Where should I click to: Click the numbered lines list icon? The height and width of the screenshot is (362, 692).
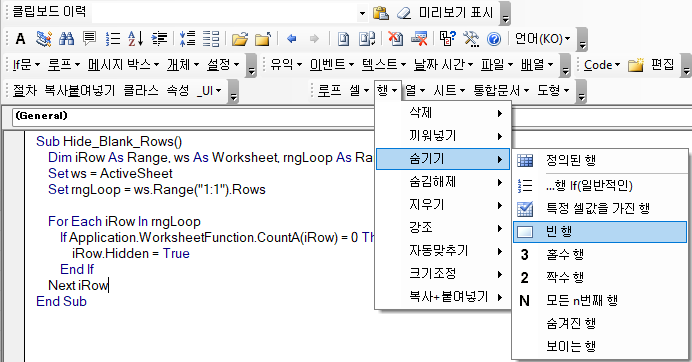113,39
